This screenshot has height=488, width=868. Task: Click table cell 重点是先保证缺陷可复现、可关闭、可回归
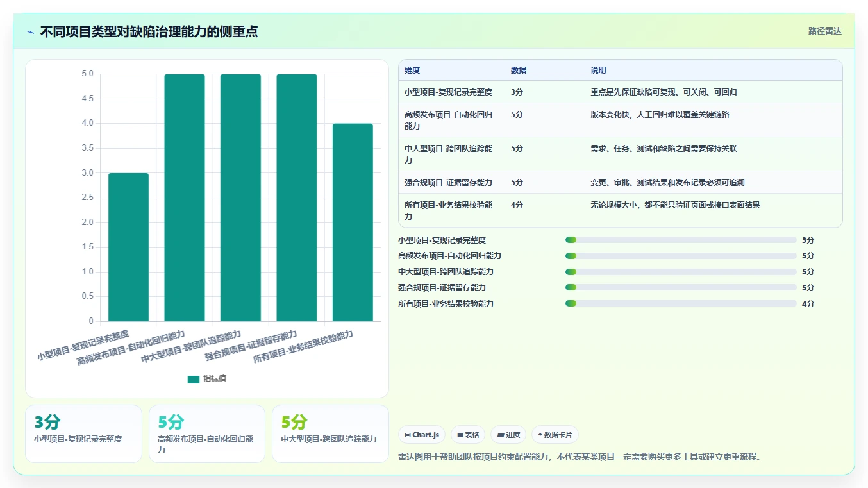coord(664,92)
